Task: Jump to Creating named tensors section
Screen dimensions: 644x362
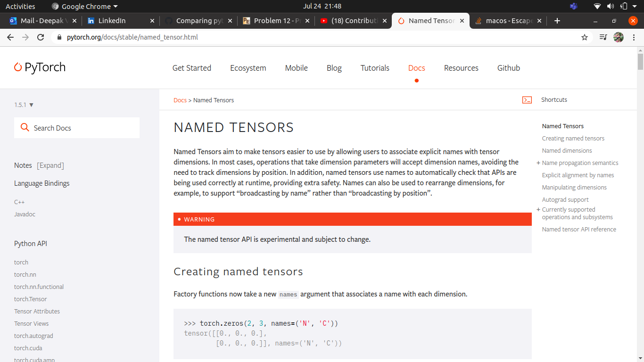Action: [x=573, y=138]
